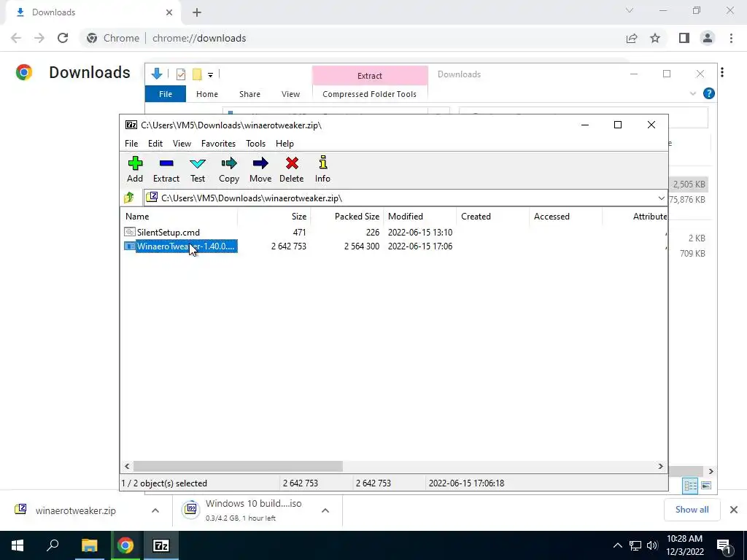Sort by the Packed Size column header
The width and height of the screenshot is (747, 560).
[347, 216]
